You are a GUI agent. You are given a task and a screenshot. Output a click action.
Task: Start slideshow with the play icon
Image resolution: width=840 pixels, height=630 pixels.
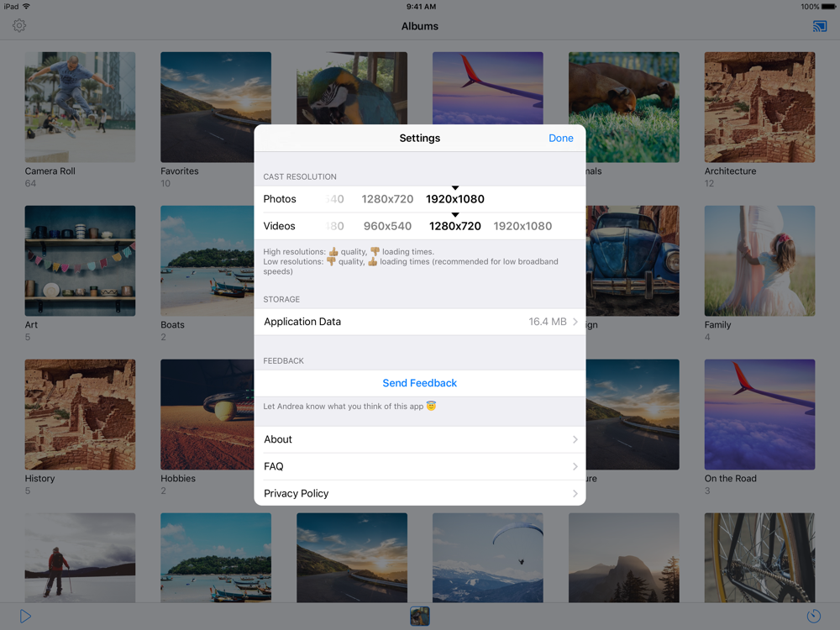coord(25,616)
